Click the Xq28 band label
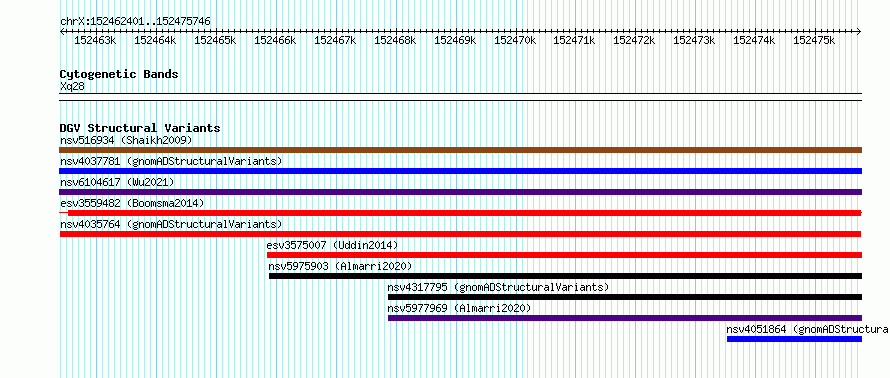The image size is (890, 378). click(x=72, y=86)
